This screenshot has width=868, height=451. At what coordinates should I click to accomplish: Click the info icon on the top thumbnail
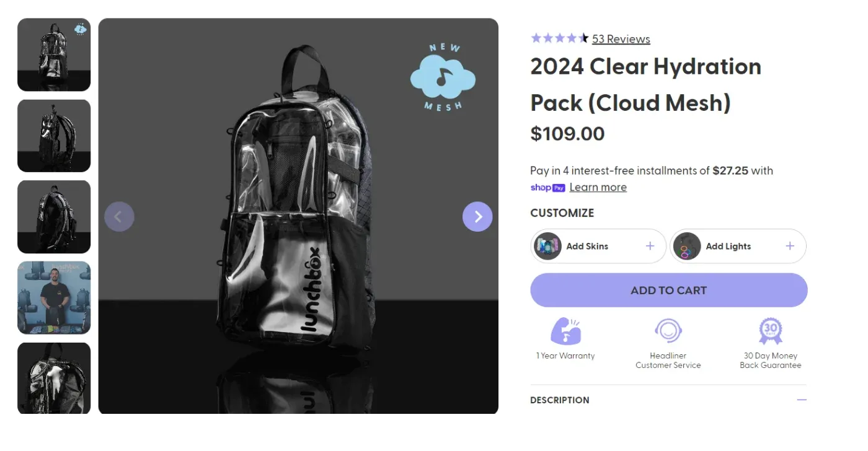point(79,28)
